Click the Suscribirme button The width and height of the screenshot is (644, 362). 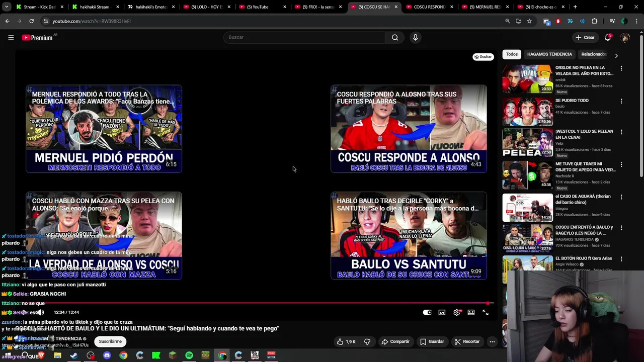(x=110, y=341)
